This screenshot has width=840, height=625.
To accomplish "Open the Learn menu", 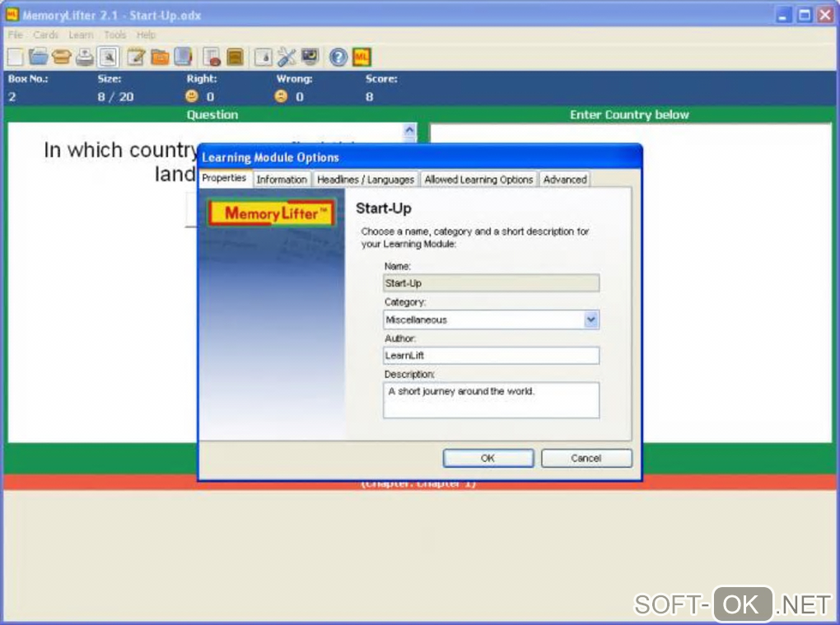I will (81, 35).
